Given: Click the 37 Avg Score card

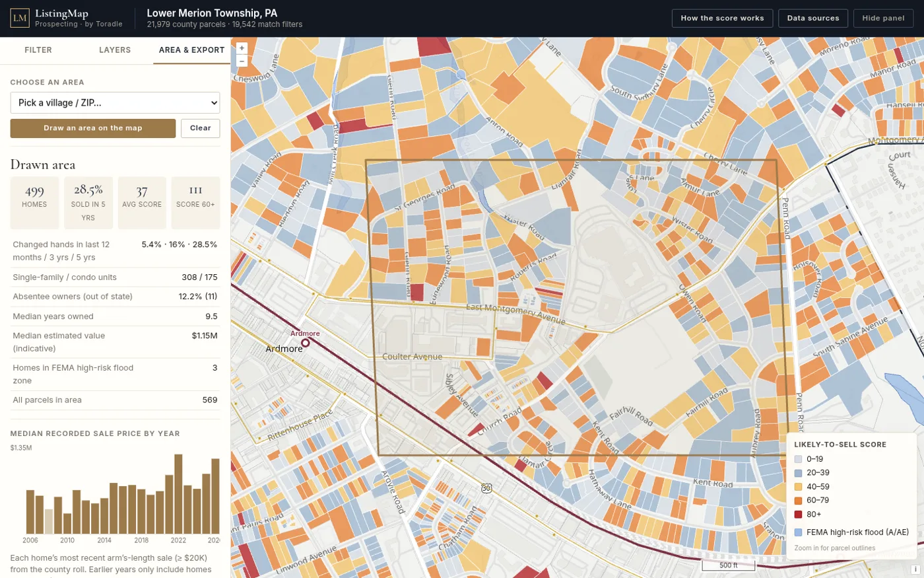Looking at the screenshot, I should 142,203.
